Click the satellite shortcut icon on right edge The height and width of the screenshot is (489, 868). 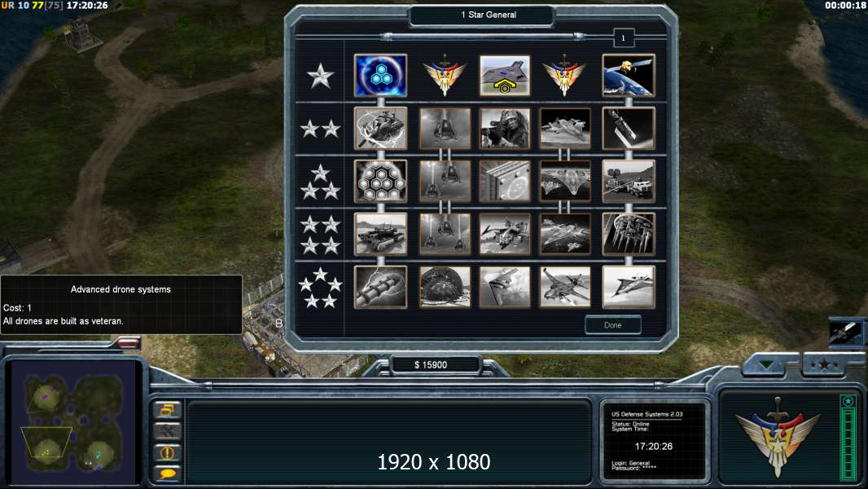click(x=845, y=333)
